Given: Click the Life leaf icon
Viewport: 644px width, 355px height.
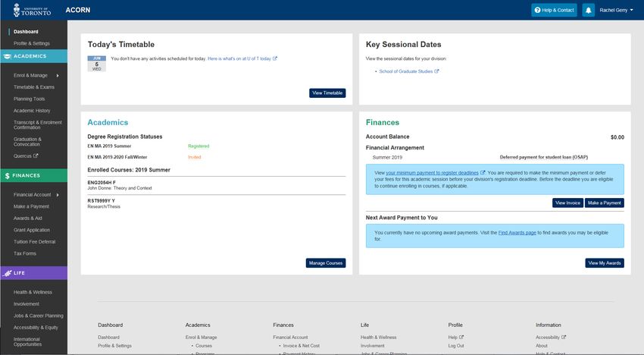Looking at the screenshot, I should point(8,273).
